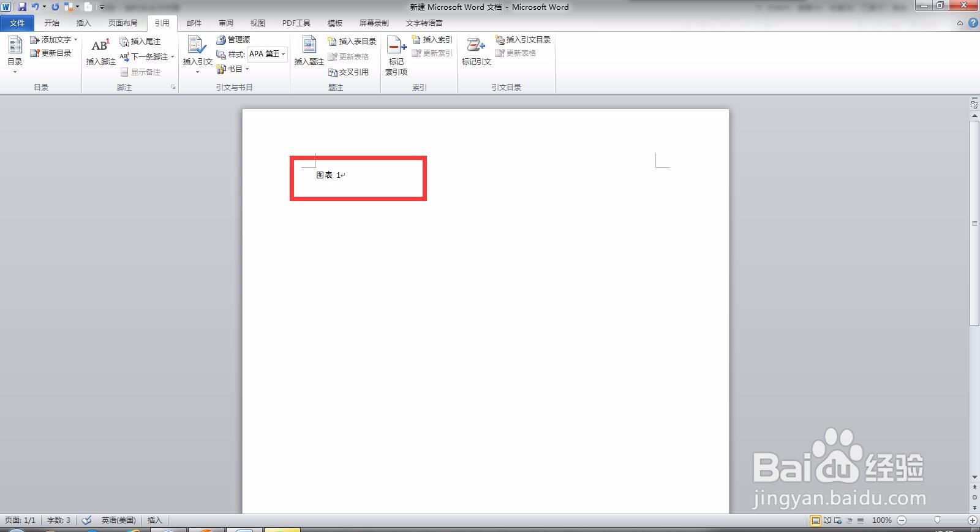Click 插入引文 insert citation

pyautogui.click(x=197, y=54)
